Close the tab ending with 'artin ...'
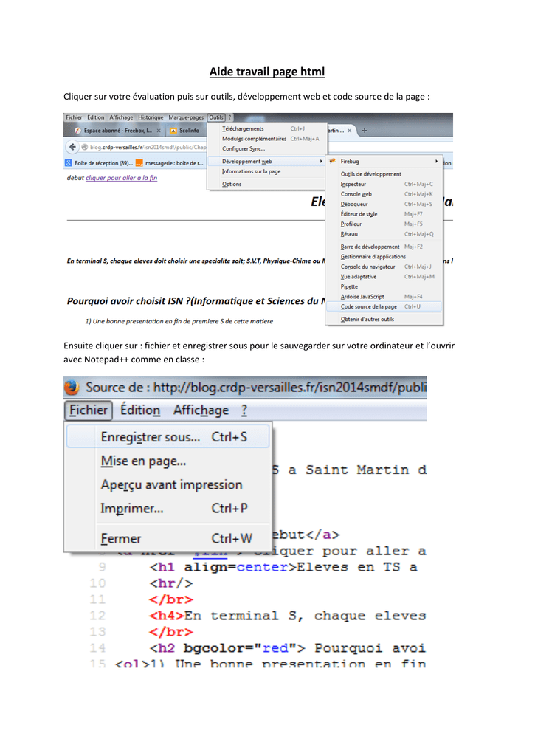The width and height of the screenshot is (535, 756). tap(350, 131)
